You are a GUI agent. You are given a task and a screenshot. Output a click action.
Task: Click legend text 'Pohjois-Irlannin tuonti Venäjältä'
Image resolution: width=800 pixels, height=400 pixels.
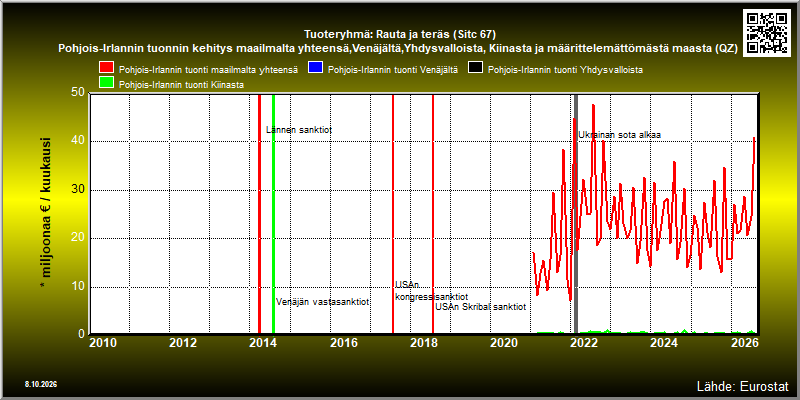(x=393, y=70)
